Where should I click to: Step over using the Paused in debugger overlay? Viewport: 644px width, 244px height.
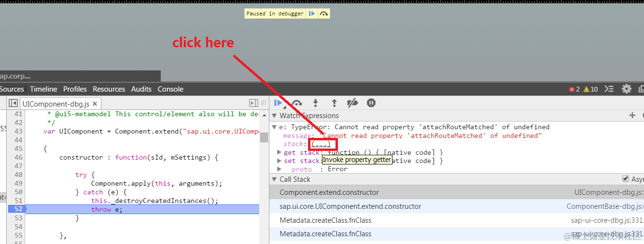click(x=324, y=14)
